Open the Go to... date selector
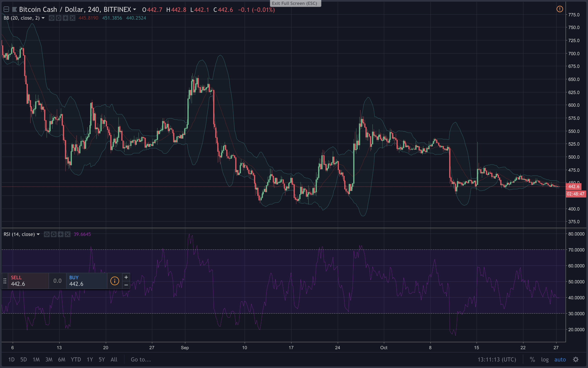Screen dimensions: 588x368 click(141, 359)
